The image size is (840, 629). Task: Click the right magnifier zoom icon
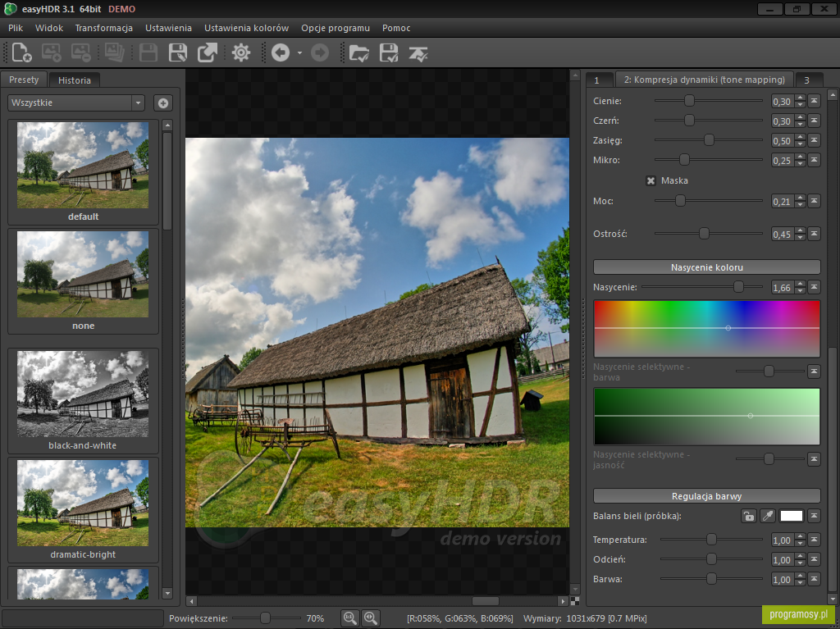tap(371, 618)
